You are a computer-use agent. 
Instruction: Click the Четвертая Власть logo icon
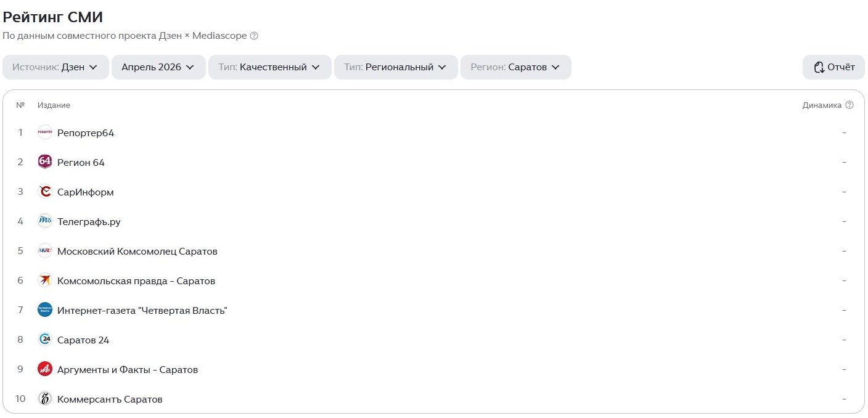click(x=45, y=310)
